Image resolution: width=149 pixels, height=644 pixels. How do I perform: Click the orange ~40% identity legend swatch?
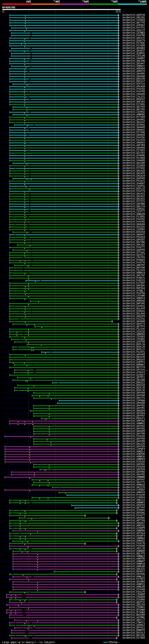tap(46, 4)
